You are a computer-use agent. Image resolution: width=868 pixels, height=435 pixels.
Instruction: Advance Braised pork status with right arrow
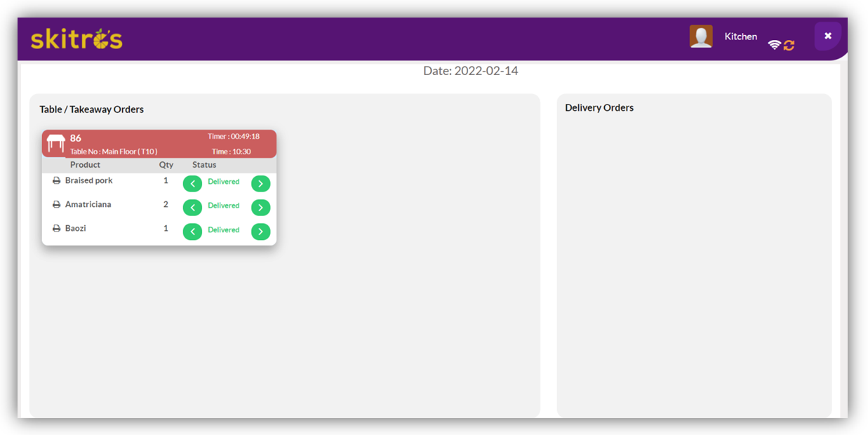pos(260,184)
